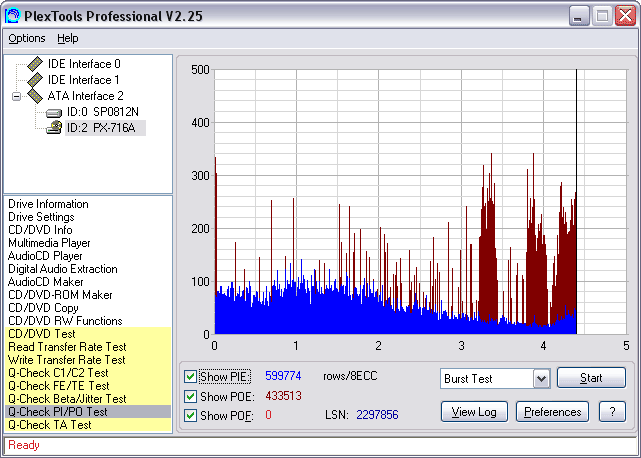Click the question mark help button
Viewport: 641px width, 458px height.
point(612,412)
